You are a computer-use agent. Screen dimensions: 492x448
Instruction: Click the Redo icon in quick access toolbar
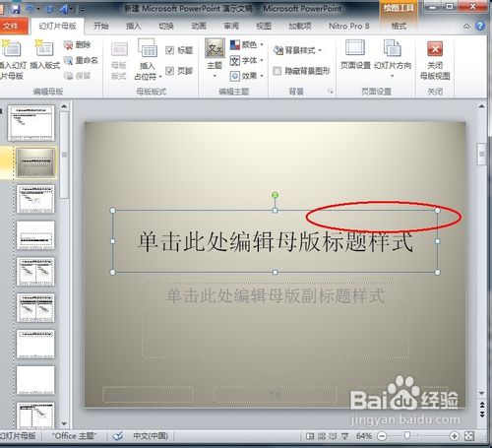point(50,9)
